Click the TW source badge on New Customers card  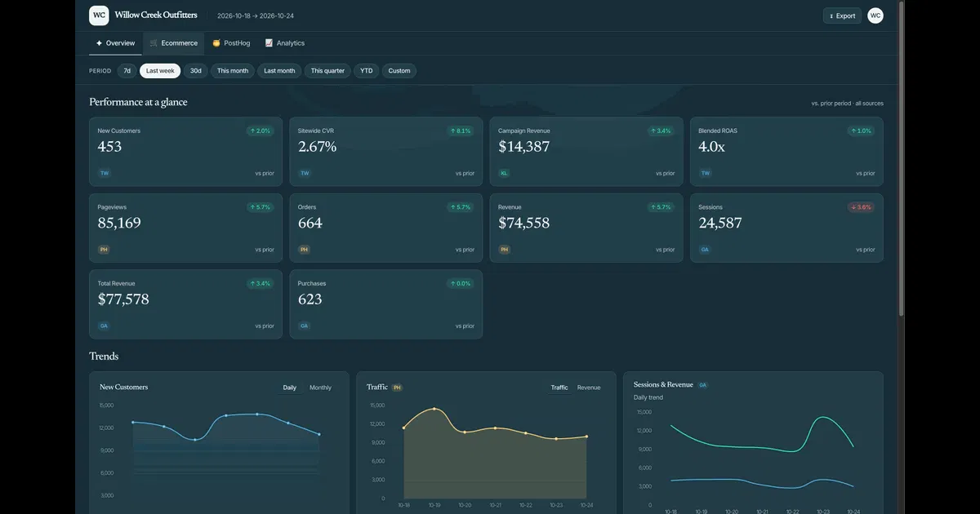point(104,173)
